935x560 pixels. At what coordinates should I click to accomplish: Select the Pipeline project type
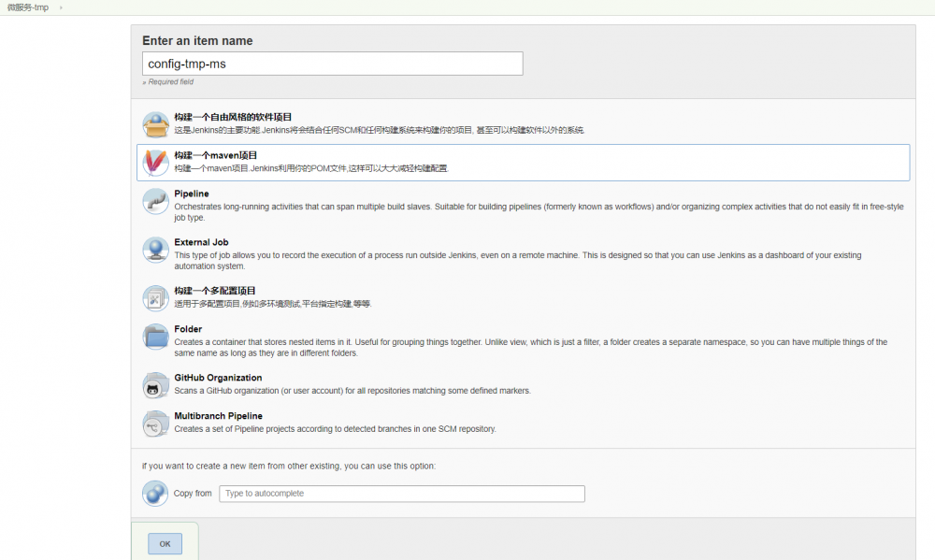point(193,194)
